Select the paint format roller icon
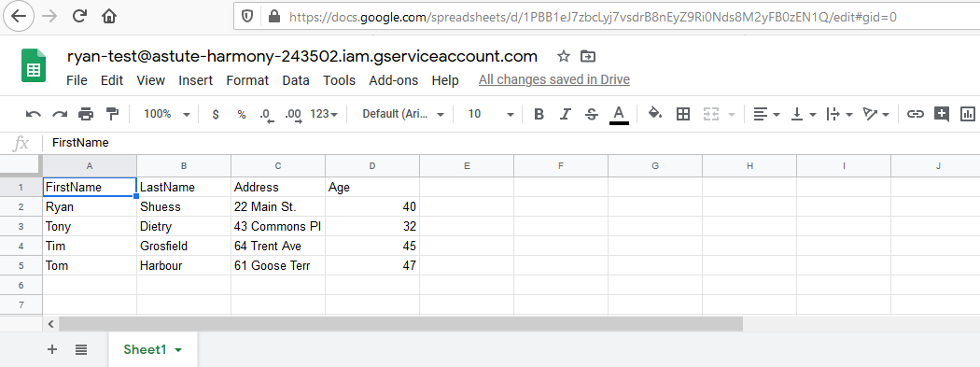 (x=113, y=114)
